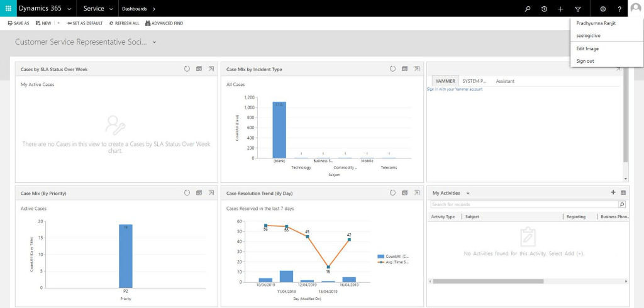The image size is (644, 308).
Task: Refresh the Case Mix by Incident Type chart
Action: [x=392, y=69]
